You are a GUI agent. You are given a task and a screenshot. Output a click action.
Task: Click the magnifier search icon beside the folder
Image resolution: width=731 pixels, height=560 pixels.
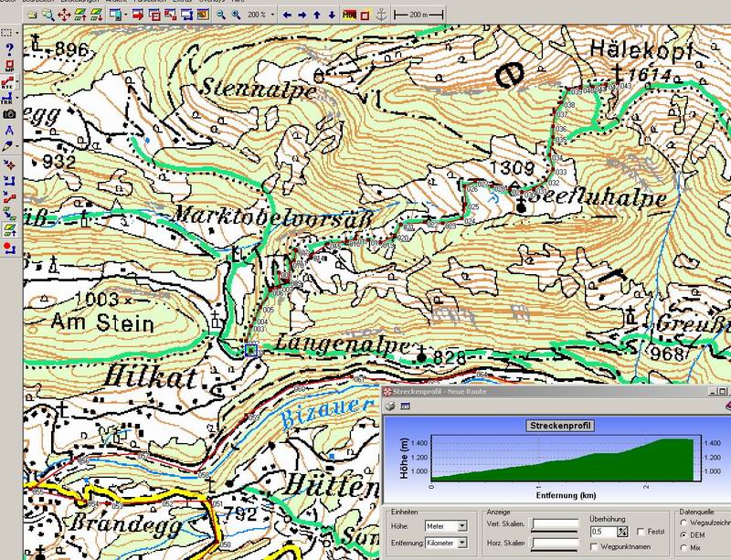coord(48,15)
